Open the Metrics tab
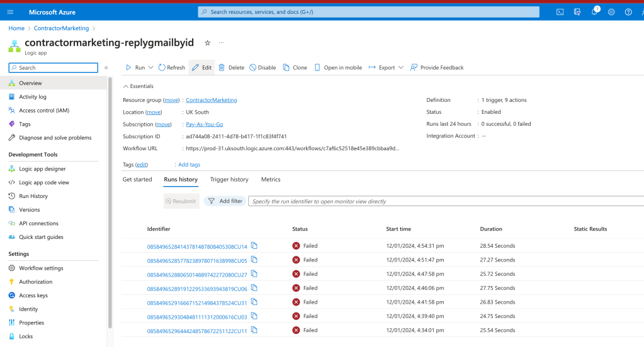 tap(271, 179)
